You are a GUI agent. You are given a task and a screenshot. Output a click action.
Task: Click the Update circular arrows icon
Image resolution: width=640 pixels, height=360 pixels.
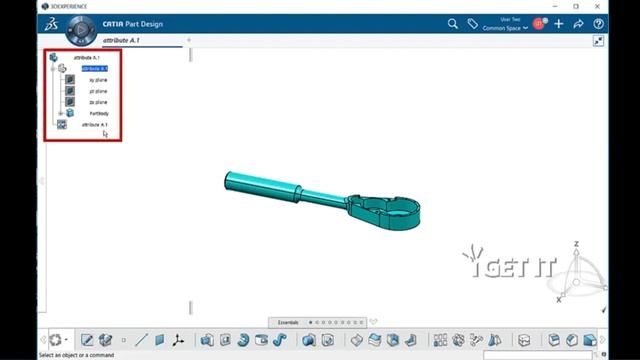point(56,340)
